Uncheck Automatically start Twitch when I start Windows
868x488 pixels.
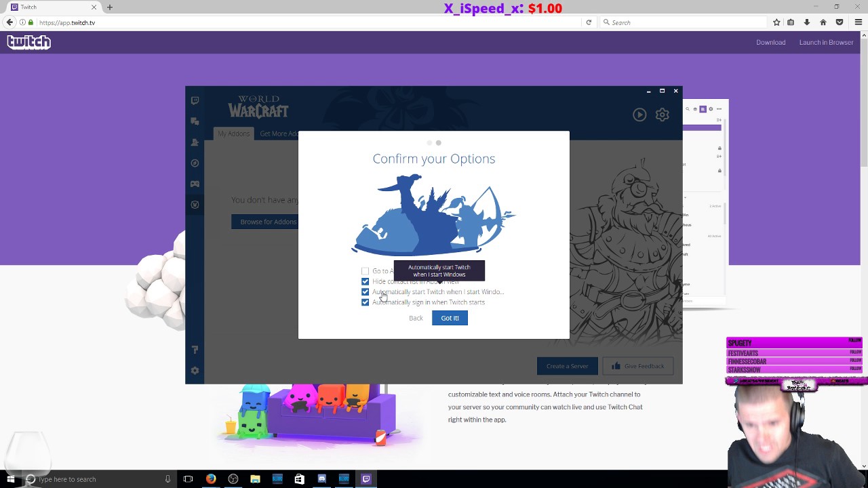coord(366,292)
